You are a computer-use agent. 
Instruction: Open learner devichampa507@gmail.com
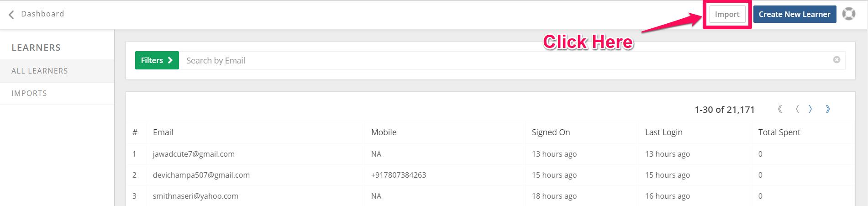click(201, 175)
